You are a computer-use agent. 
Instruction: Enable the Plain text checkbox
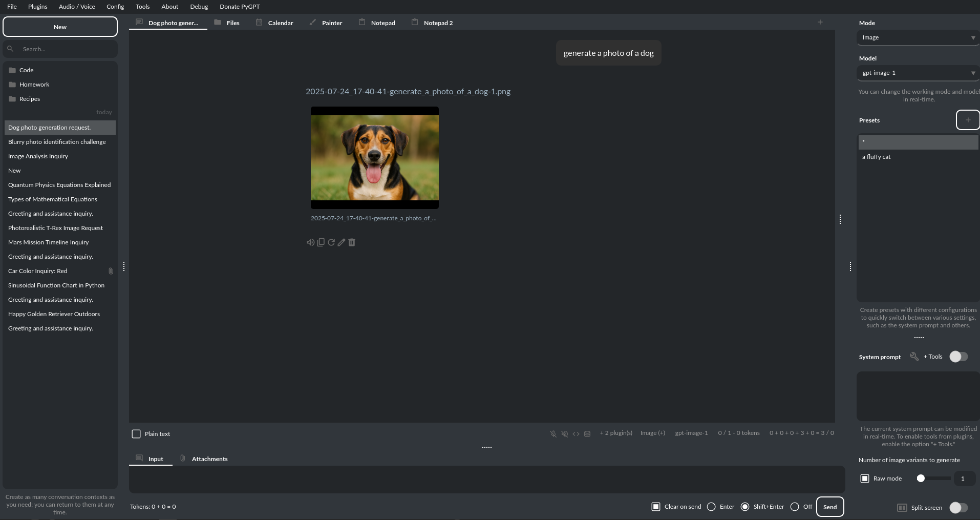coord(136,434)
